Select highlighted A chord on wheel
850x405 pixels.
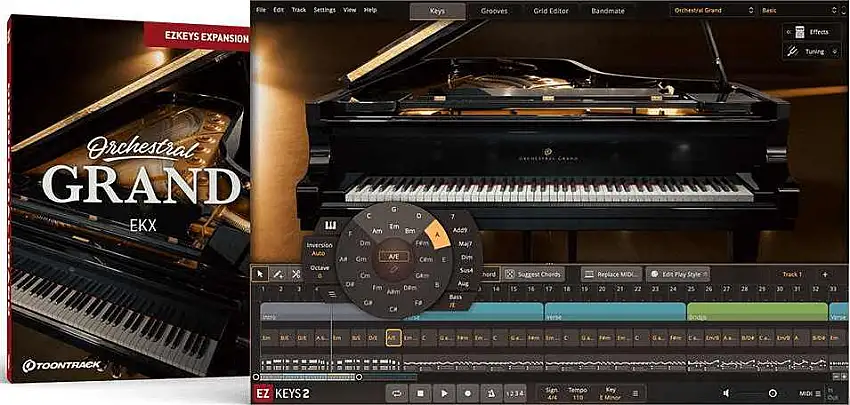pos(438,236)
